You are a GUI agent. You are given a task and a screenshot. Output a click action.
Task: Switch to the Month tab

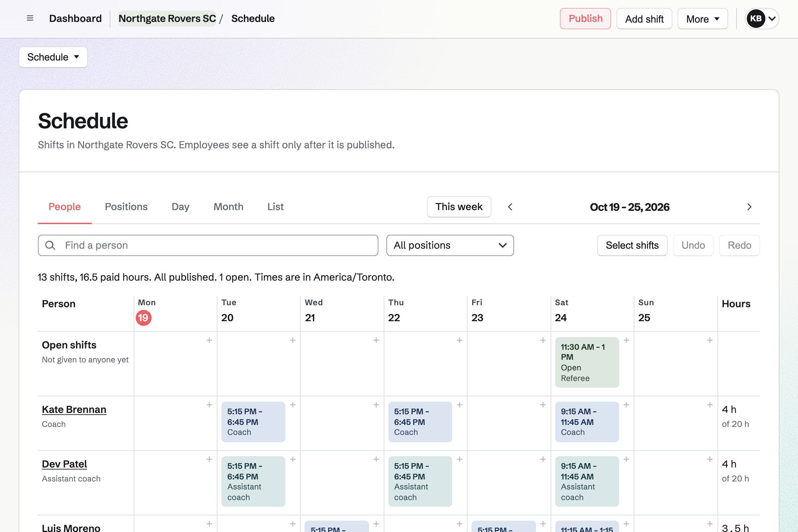[228, 206]
